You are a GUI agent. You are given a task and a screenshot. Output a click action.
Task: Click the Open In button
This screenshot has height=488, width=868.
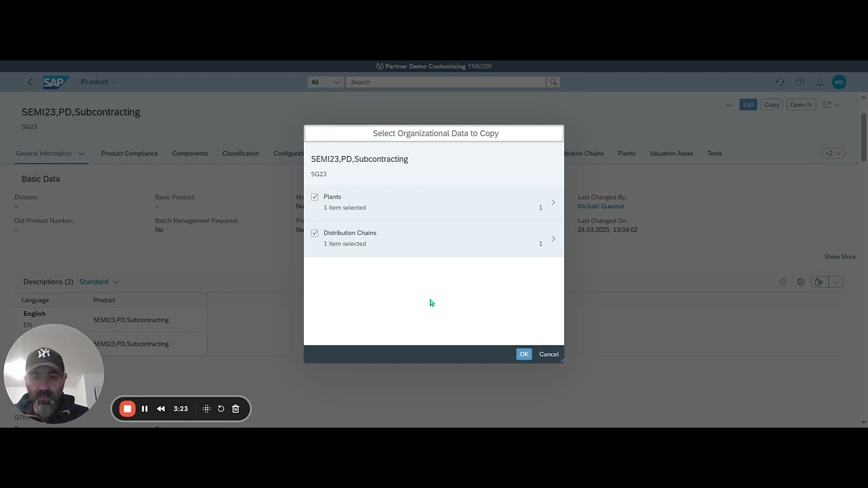point(801,105)
